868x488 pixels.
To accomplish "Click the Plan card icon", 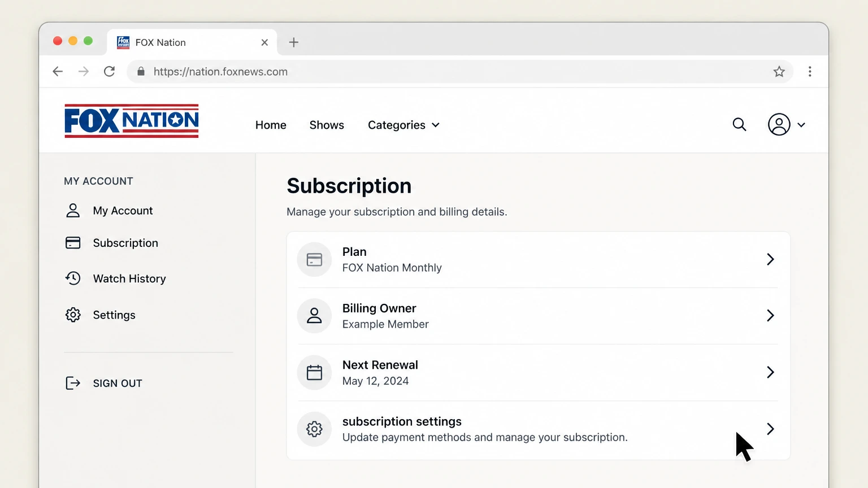I will (x=314, y=259).
